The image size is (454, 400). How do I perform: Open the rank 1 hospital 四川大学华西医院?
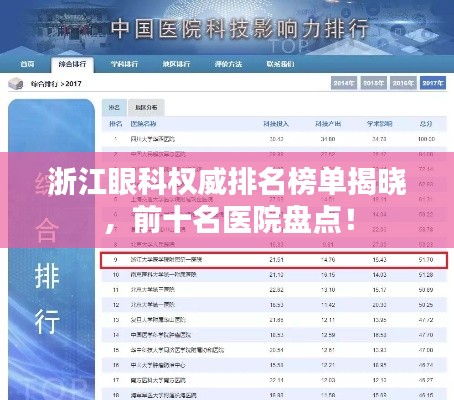coord(153,139)
